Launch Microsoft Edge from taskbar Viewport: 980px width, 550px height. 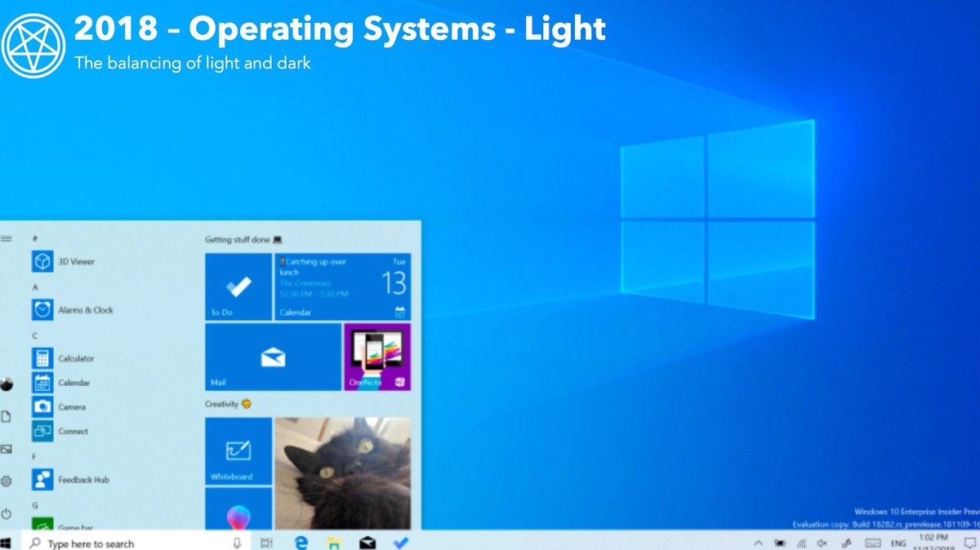coord(300,543)
